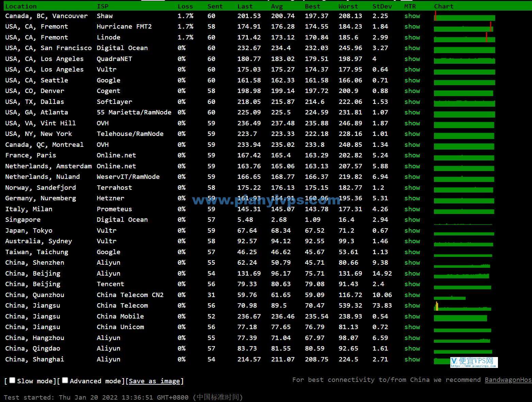
Task: Show MTR for Amsterdam Online.net row
Action: click(x=412, y=166)
